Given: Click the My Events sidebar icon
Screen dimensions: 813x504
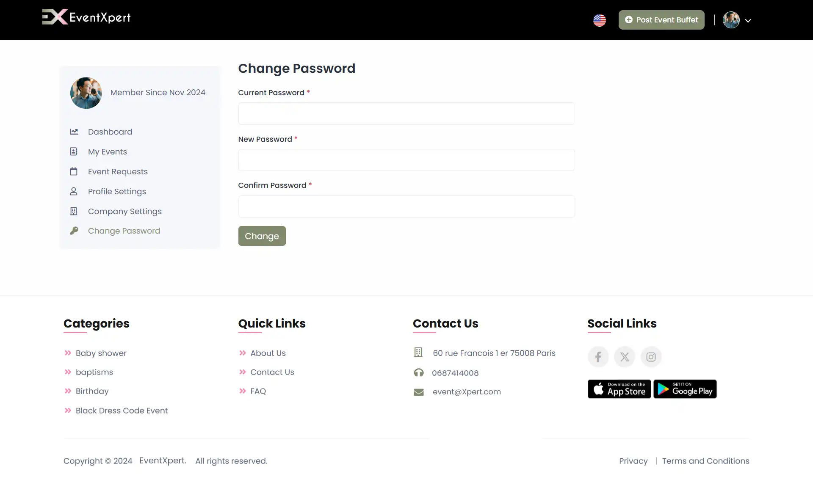Looking at the screenshot, I should 74,151.
